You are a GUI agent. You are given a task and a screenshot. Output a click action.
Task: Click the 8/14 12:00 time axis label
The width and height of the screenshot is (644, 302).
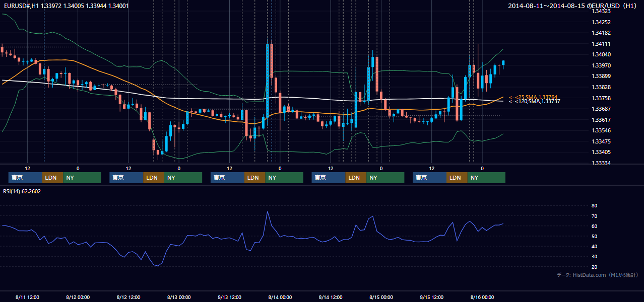tap(331, 297)
